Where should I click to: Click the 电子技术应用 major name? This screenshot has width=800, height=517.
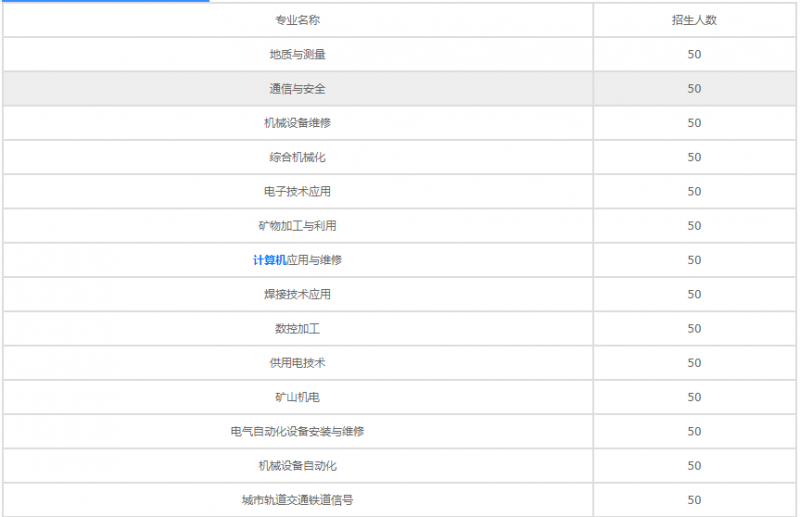(297, 192)
